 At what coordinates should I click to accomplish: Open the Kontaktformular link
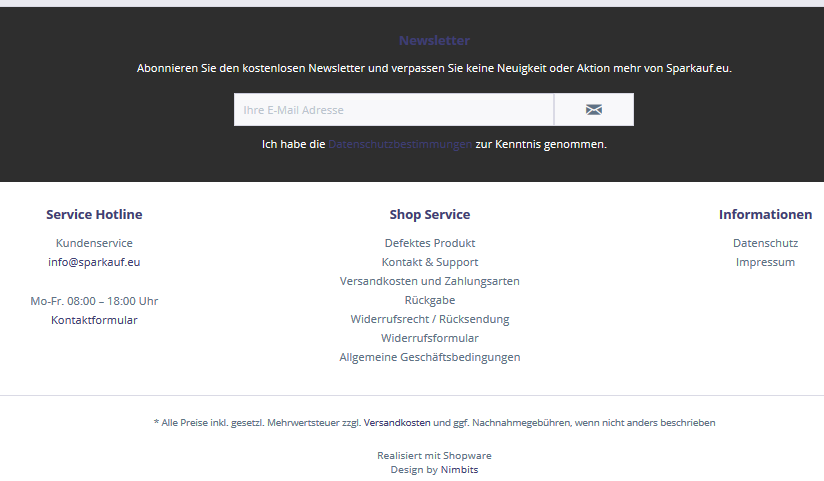[94, 320]
